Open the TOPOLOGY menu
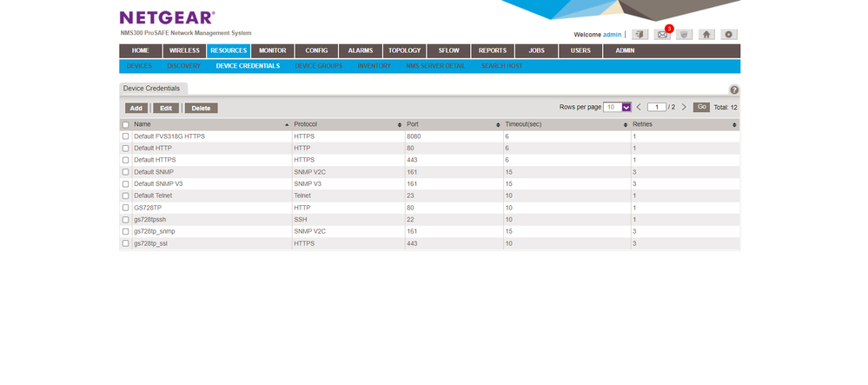The image size is (868, 385). tap(404, 50)
